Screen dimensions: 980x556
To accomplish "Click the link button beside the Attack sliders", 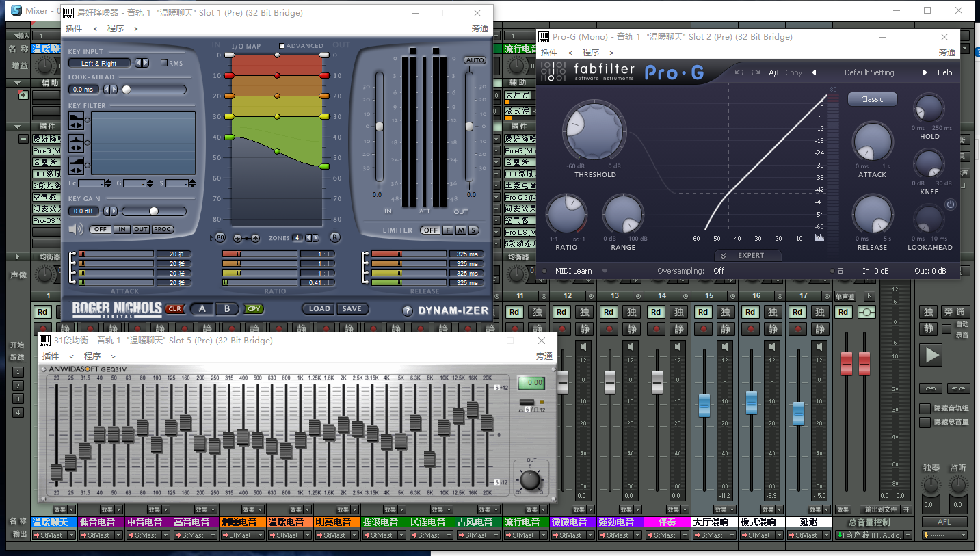I will tap(71, 267).
